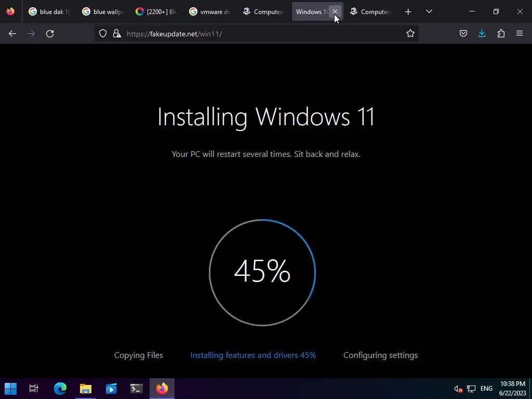Switch to the vmware tab

(x=210, y=12)
